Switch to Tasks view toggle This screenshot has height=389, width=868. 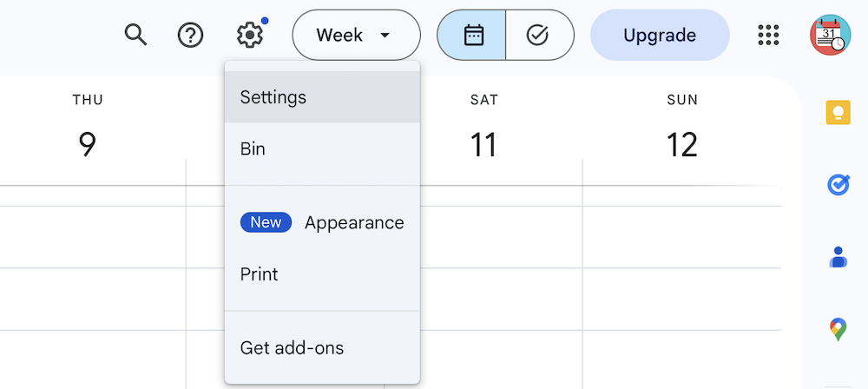tap(539, 36)
